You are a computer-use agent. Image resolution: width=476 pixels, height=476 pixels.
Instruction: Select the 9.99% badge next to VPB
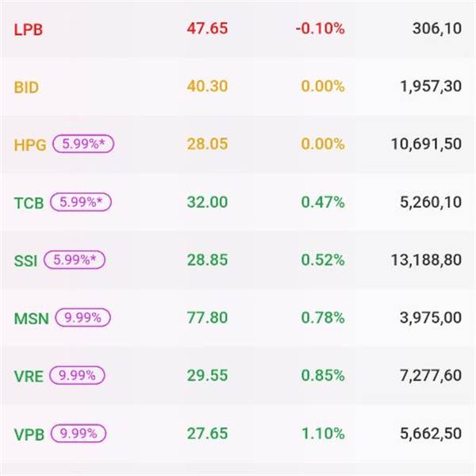coord(79,433)
